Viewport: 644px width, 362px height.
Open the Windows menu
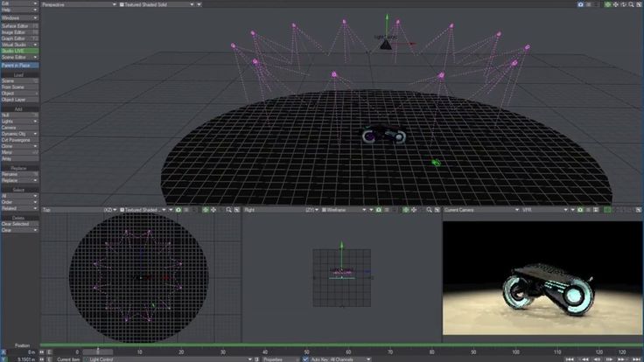(x=19, y=18)
